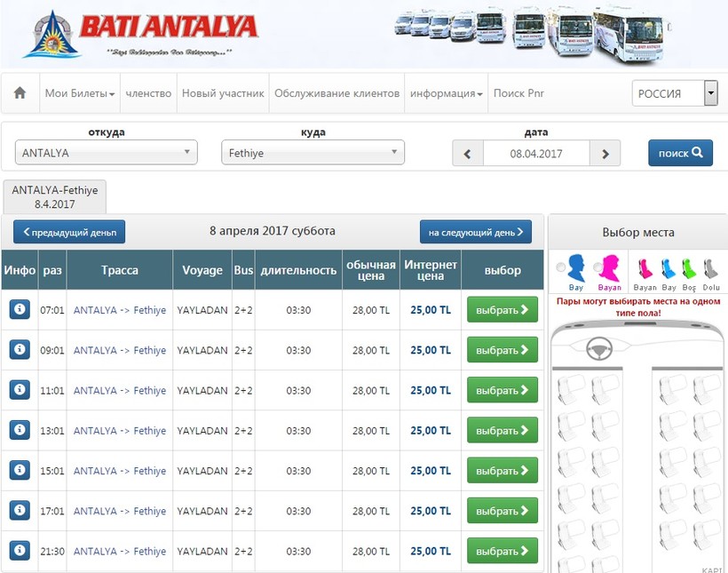Click the home icon in navigation bar
The width and height of the screenshot is (728, 573).
click(x=20, y=93)
